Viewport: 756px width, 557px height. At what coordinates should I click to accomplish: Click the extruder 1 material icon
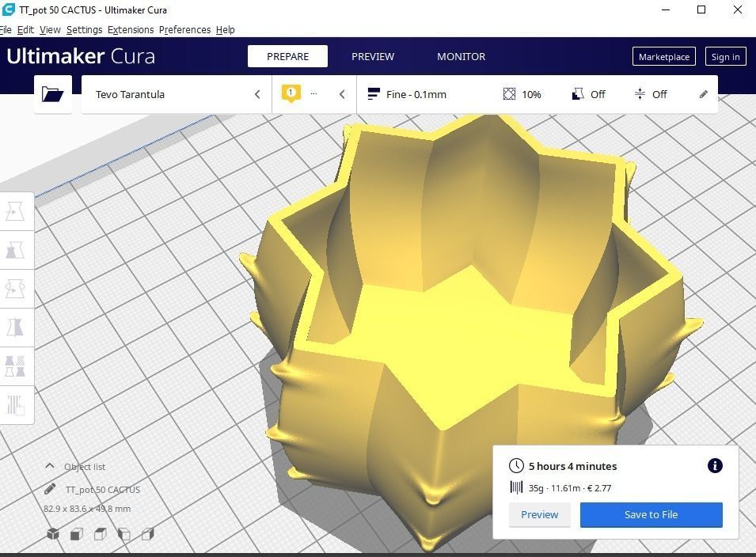pos(291,93)
